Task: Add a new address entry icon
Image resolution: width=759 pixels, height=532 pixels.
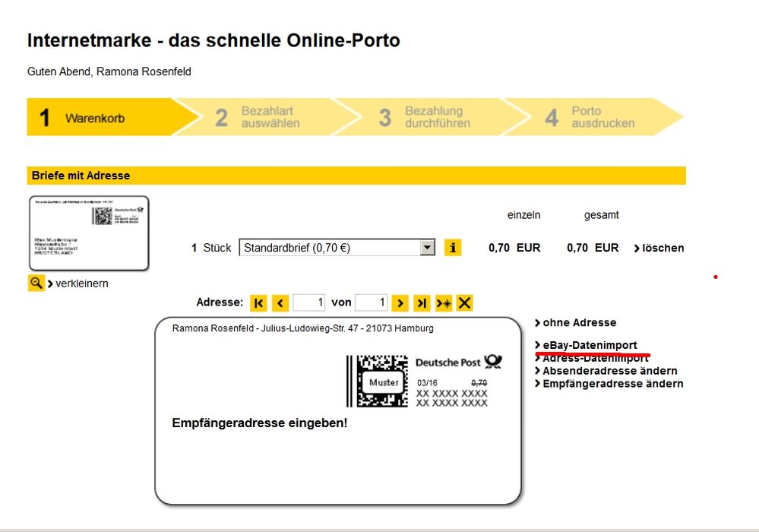Action: point(444,303)
